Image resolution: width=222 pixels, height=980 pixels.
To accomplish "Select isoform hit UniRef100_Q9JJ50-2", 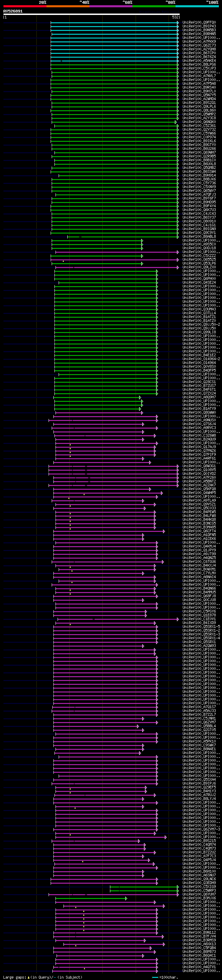I will (201, 324).
